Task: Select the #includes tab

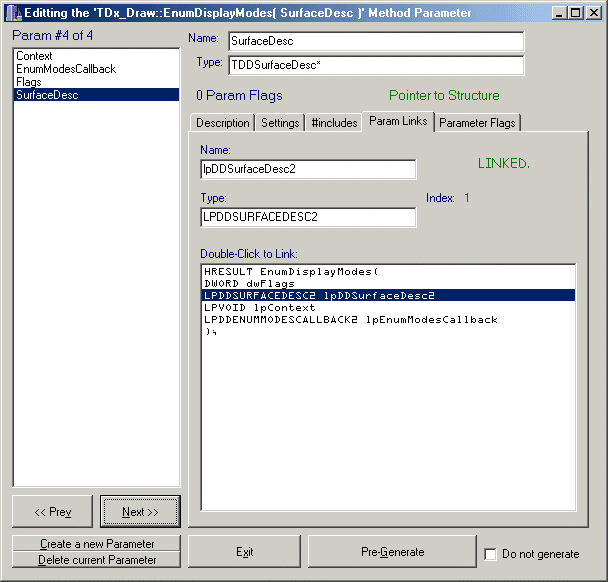Action: 332,123
